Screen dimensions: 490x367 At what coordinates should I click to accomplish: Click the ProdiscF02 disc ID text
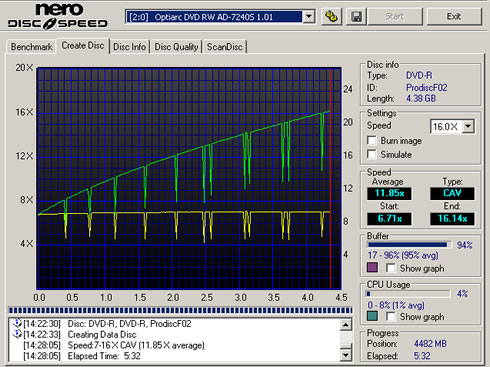[x=426, y=88]
